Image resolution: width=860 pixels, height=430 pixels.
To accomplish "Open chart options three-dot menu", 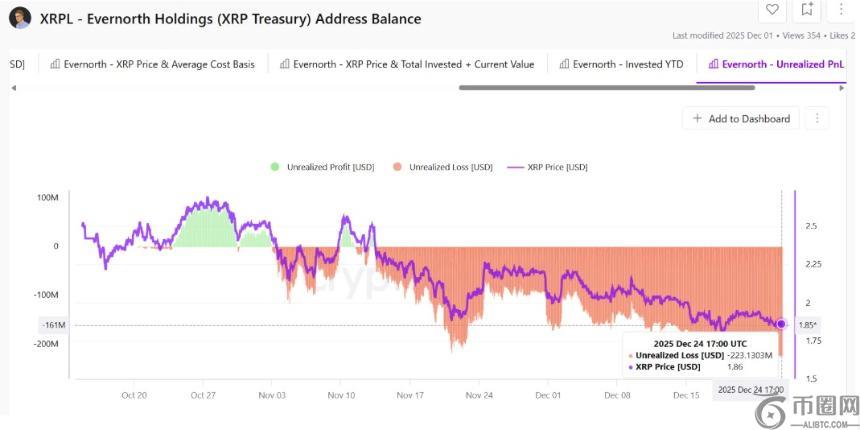I will 816,118.
